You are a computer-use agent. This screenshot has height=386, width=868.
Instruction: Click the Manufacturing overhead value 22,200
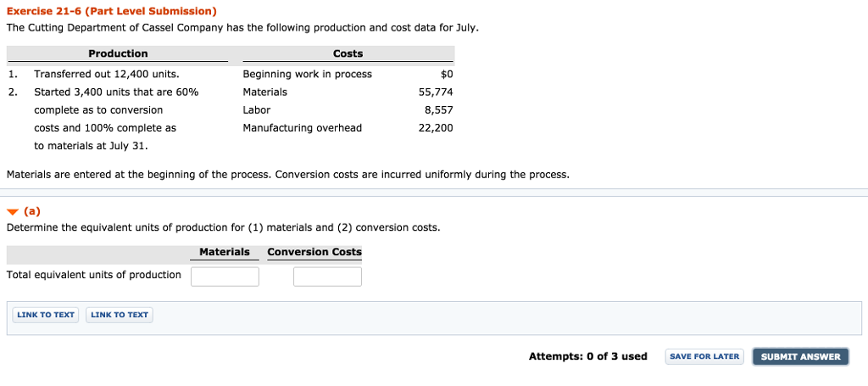[x=436, y=128]
